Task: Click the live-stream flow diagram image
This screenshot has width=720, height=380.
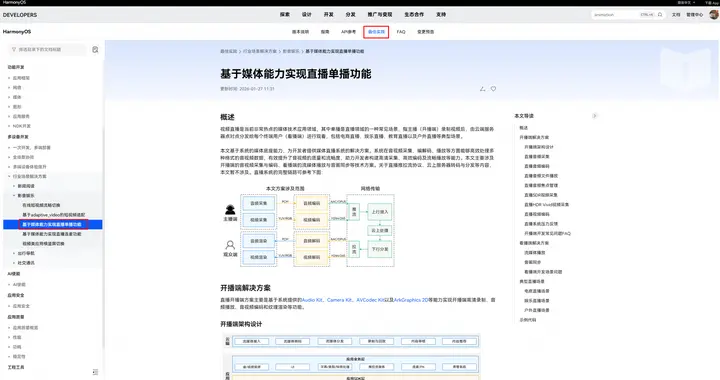Action: (309, 226)
